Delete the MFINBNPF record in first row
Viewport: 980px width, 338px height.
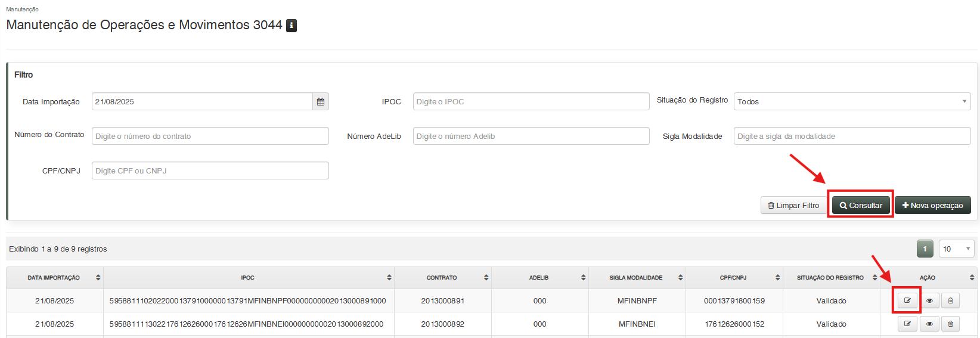click(950, 300)
